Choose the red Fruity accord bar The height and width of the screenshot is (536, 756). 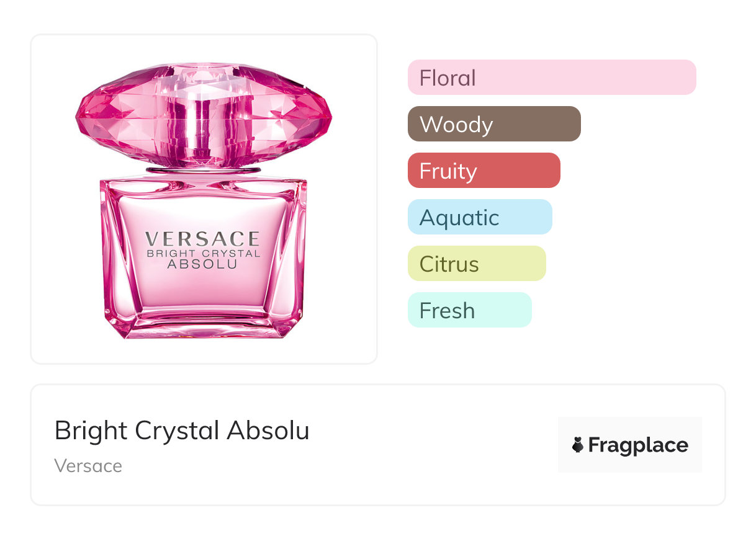(x=484, y=171)
